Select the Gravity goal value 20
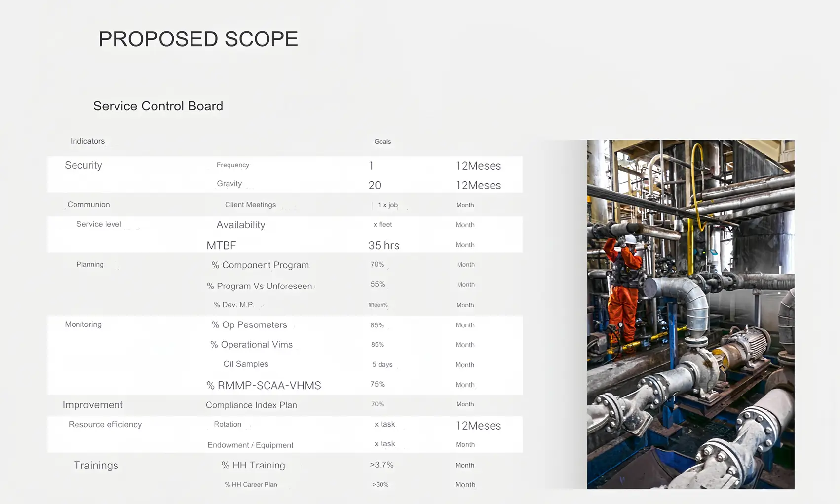This screenshot has height=504, width=840. click(375, 185)
